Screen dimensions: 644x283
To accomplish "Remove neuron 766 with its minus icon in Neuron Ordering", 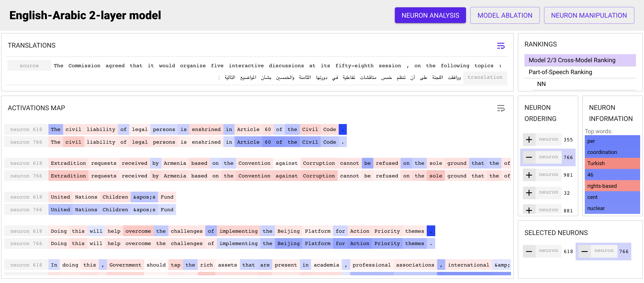I will 529,157.
